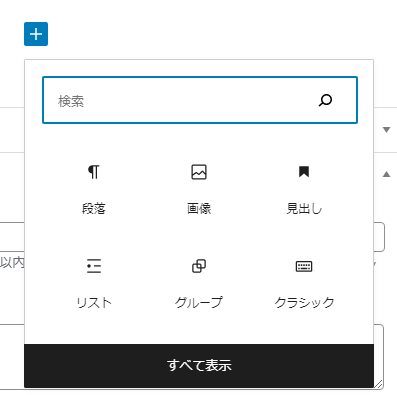Open すべて表示 to browse all blocks
This screenshot has width=397, height=395.
199,365
